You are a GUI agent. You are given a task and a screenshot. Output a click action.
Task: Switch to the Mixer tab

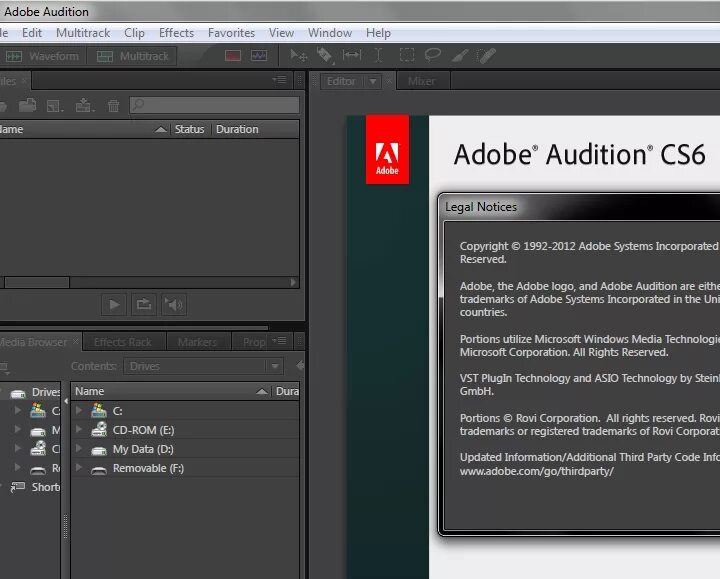[422, 81]
